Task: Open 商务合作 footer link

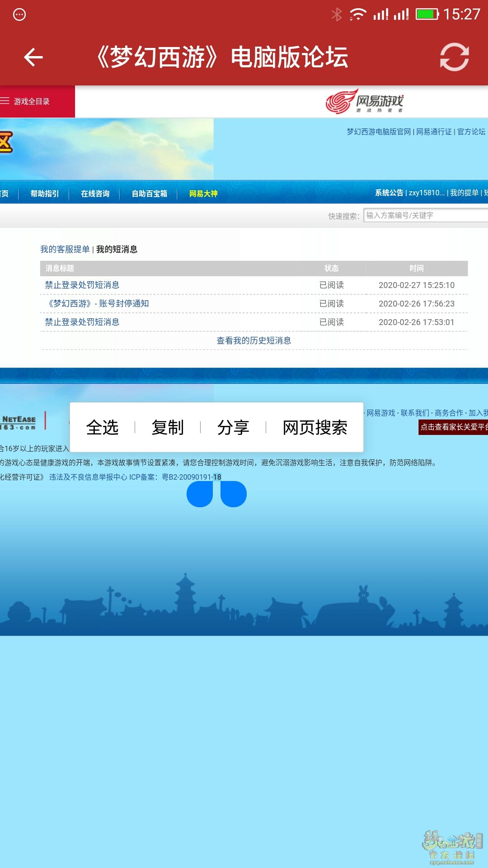Action: (x=449, y=413)
